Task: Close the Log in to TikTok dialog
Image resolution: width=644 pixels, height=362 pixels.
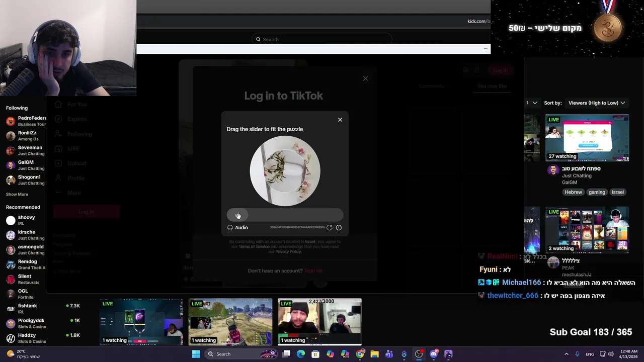Action: [x=365, y=78]
